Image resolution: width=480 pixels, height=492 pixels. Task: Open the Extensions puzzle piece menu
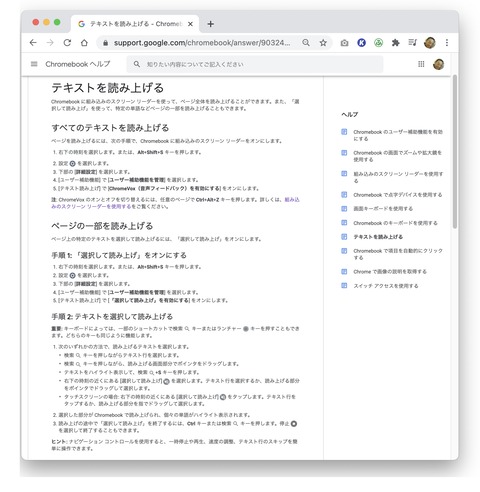[x=396, y=43]
